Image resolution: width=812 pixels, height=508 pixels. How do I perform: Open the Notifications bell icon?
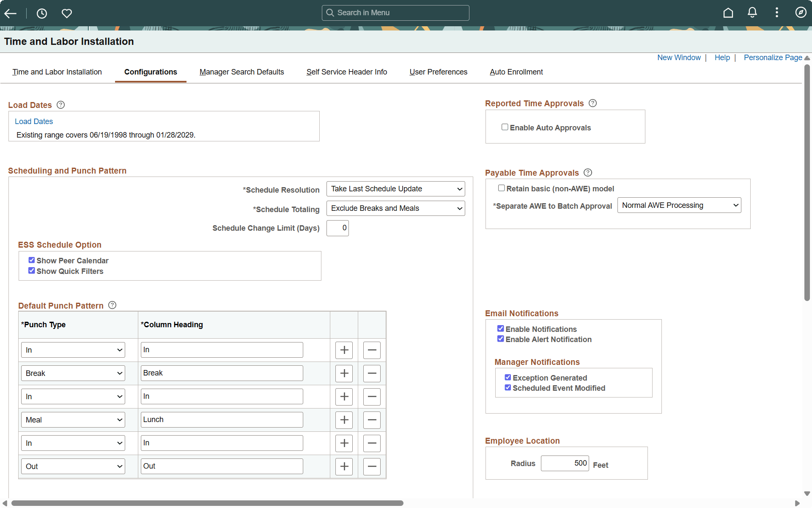(752, 13)
